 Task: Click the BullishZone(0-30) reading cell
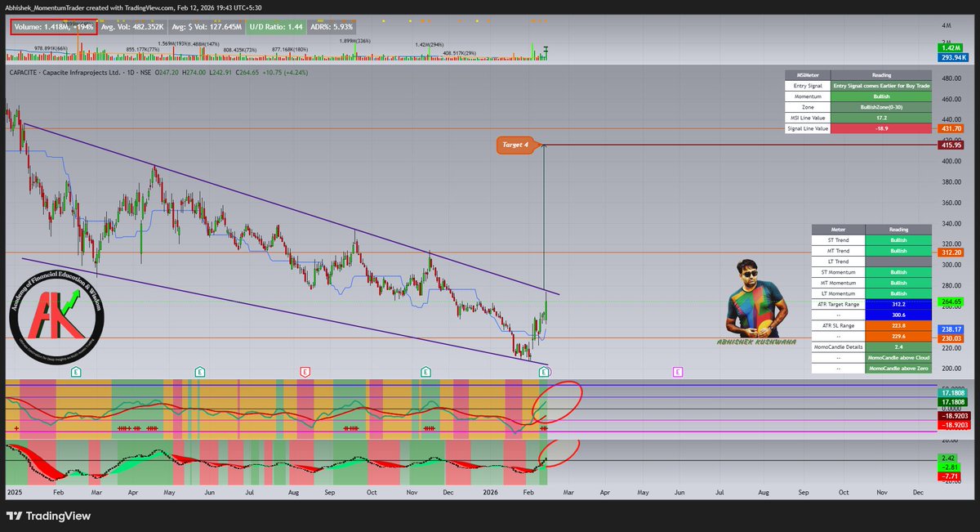(x=881, y=107)
